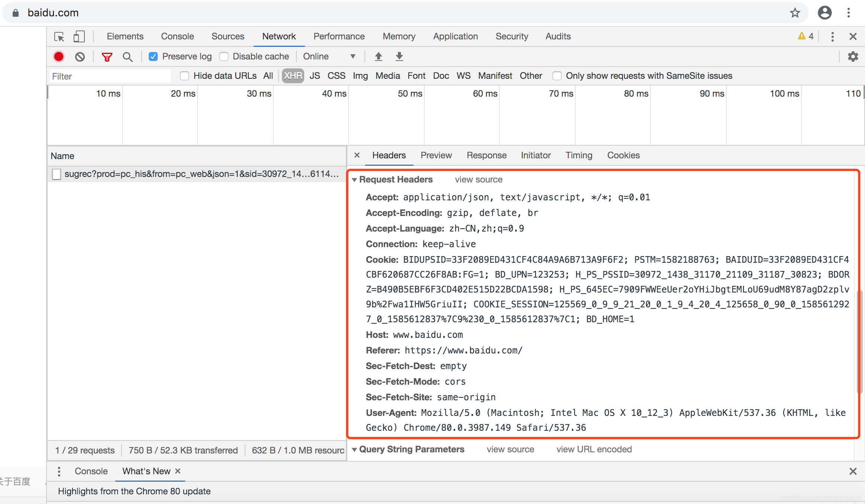View source of Request Headers
The height and width of the screenshot is (504, 865).
(x=479, y=180)
